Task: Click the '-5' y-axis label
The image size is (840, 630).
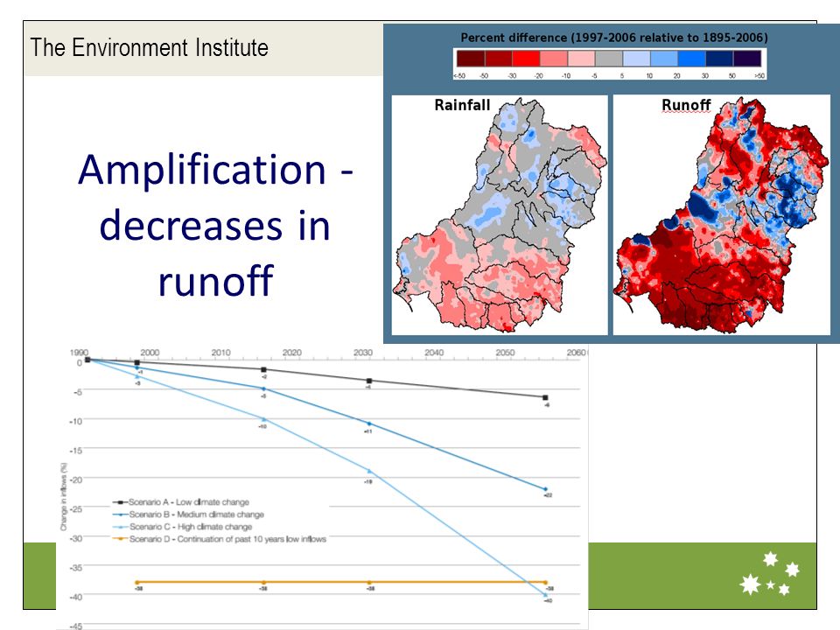Action: 78,392
